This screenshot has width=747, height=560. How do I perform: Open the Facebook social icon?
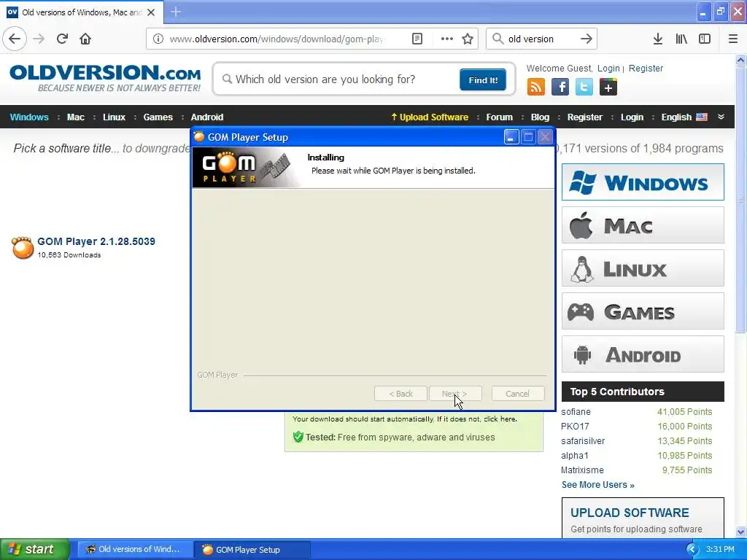coord(560,87)
